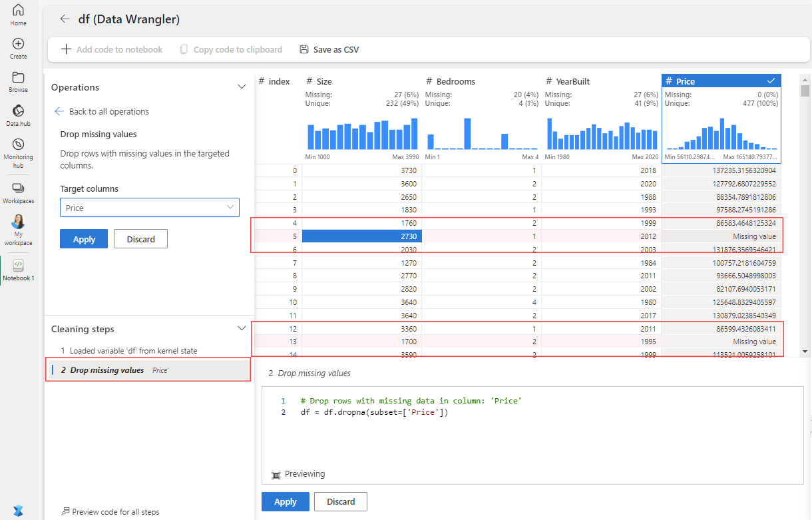Screen dimensions: 812x520
Task: Select the index column header
Action: 274,81
